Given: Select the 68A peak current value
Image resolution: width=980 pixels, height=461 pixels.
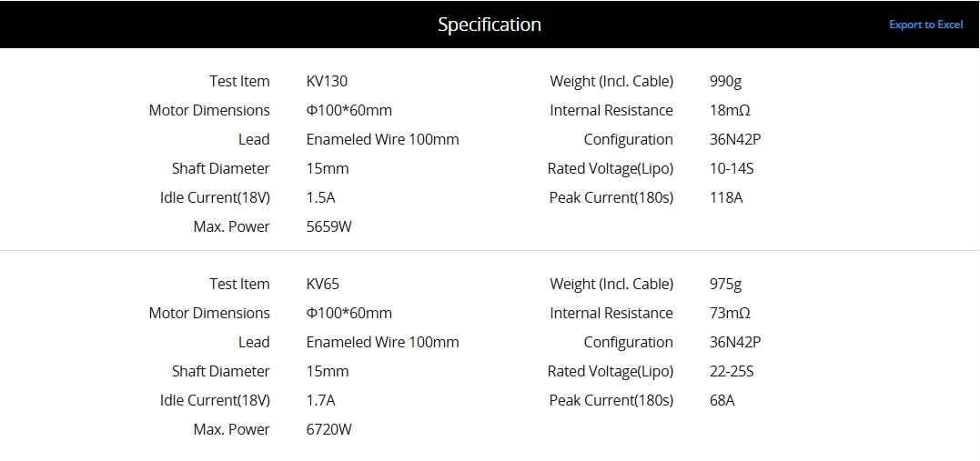Looking at the screenshot, I should [722, 400].
